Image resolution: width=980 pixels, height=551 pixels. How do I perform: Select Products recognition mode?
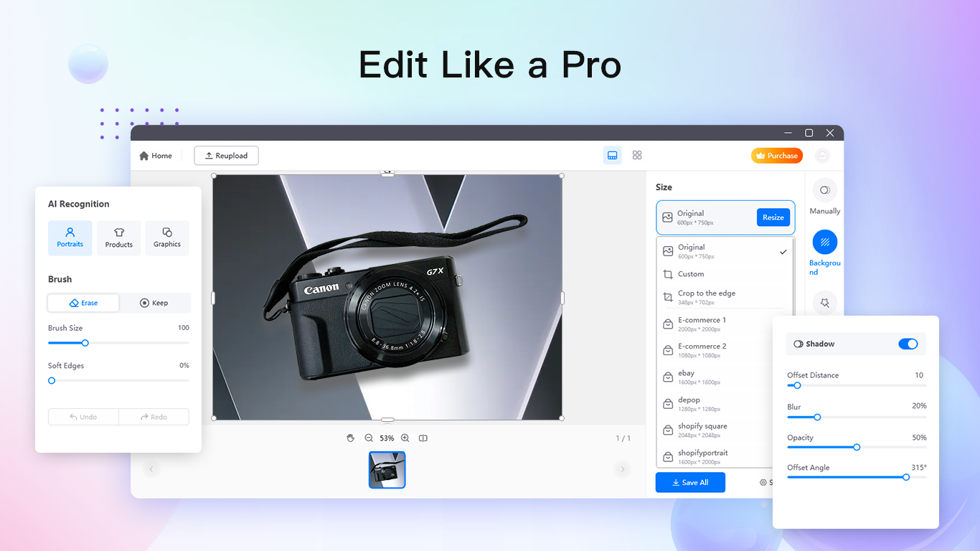click(119, 238)
